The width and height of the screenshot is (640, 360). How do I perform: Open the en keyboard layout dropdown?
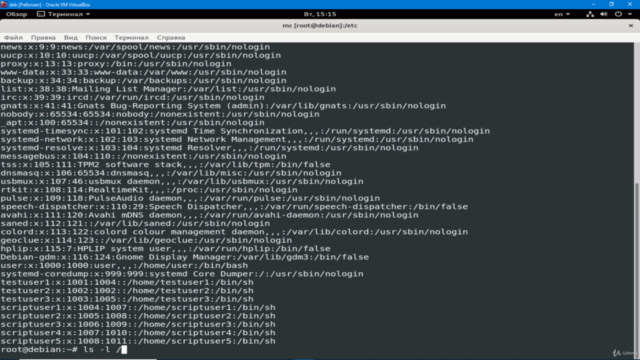[562, 14]
